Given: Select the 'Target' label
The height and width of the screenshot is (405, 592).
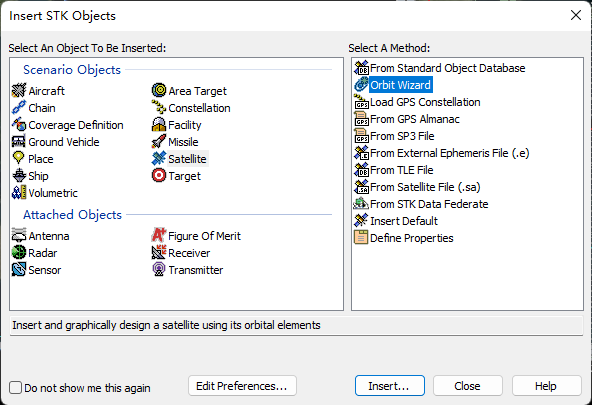Looking at the screenshot, I should [x=184, y=176].
